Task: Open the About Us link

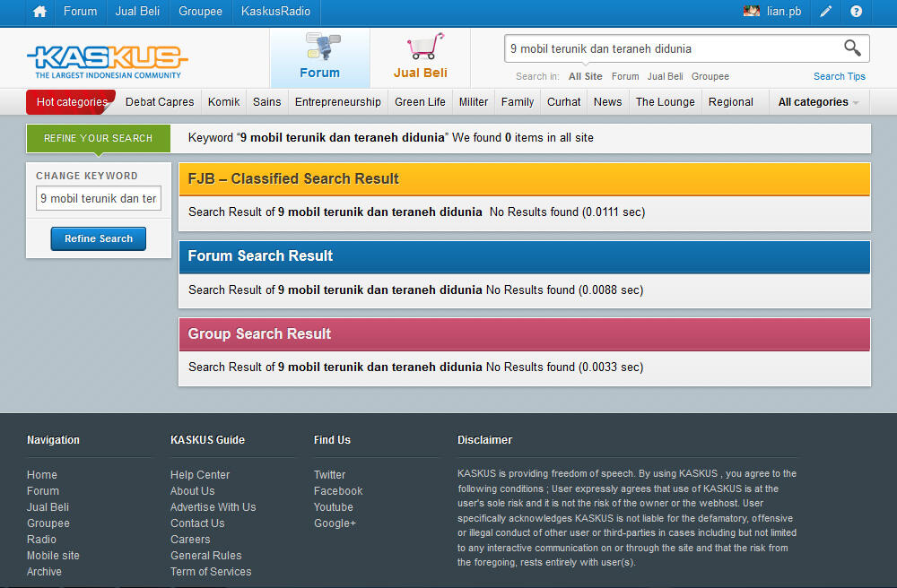Action: click(x=192, y=491)
